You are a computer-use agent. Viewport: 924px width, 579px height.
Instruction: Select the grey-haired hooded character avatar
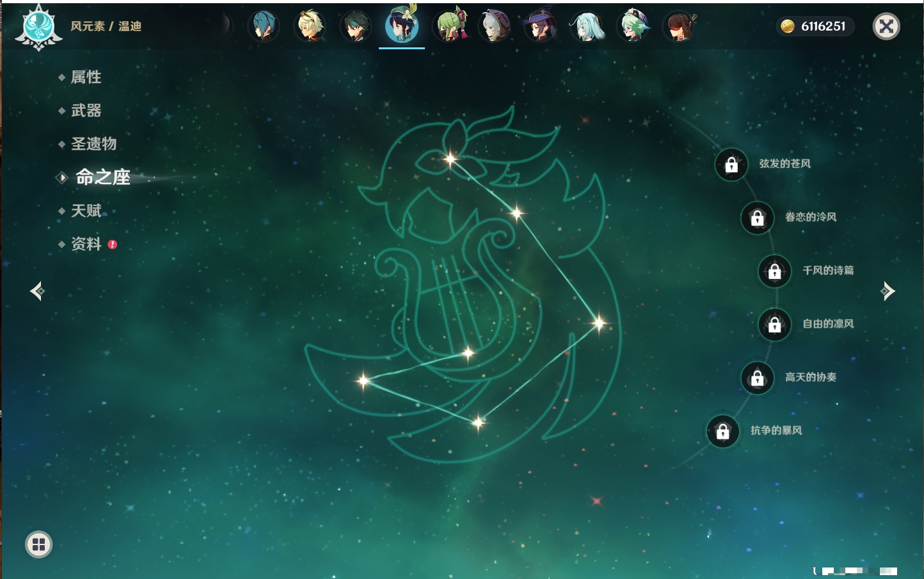point(495,26)
